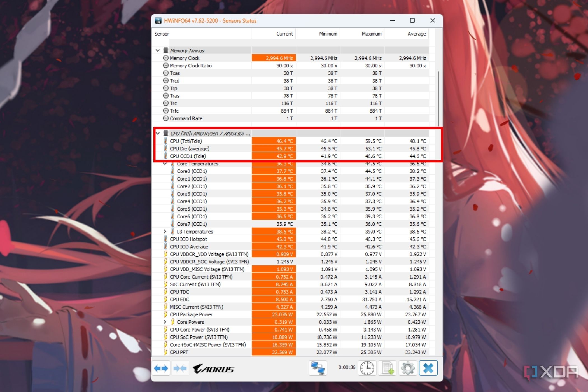Close sensors with the blue X button
The width and height of the screenshot is (588, 392).
tap(428, 368)
